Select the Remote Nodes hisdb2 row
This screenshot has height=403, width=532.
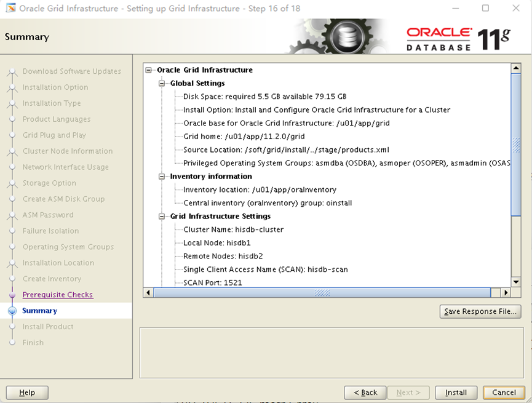[x=223, y=256]
